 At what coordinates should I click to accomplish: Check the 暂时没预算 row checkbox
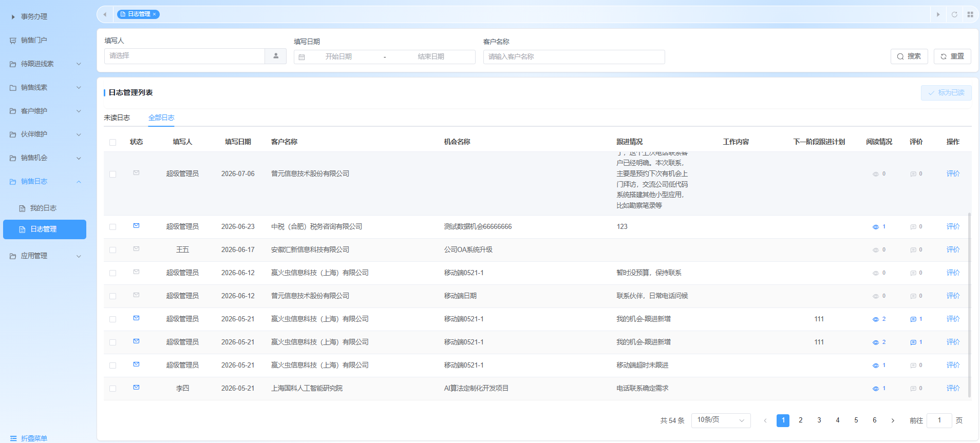click(113, 273)
